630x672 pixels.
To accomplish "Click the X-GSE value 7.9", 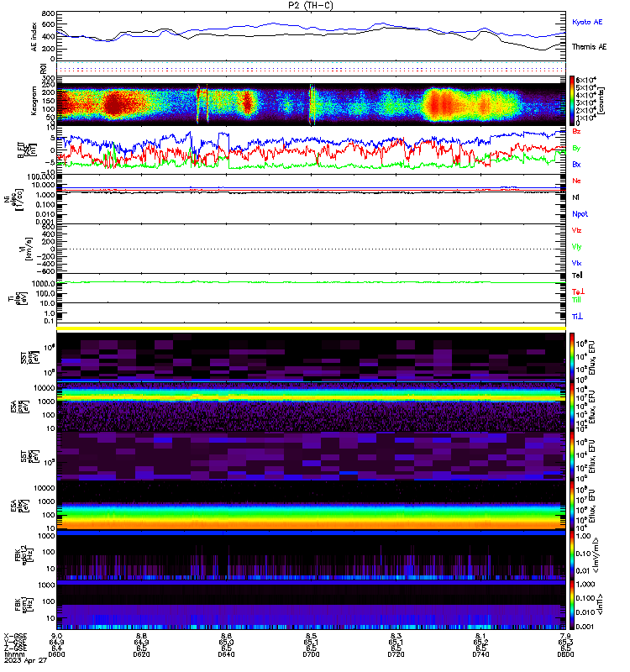I will coord(565,636).
